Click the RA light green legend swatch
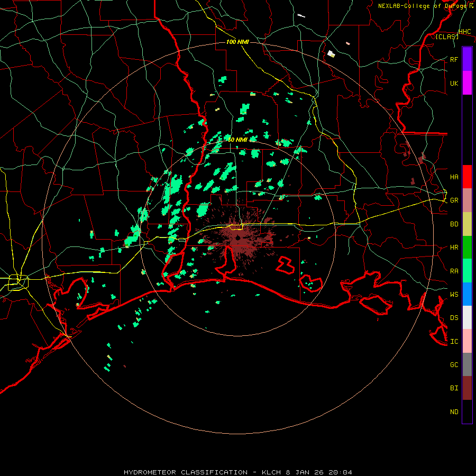The width and height of the screenshot is (476, 476). coord(467,271)
